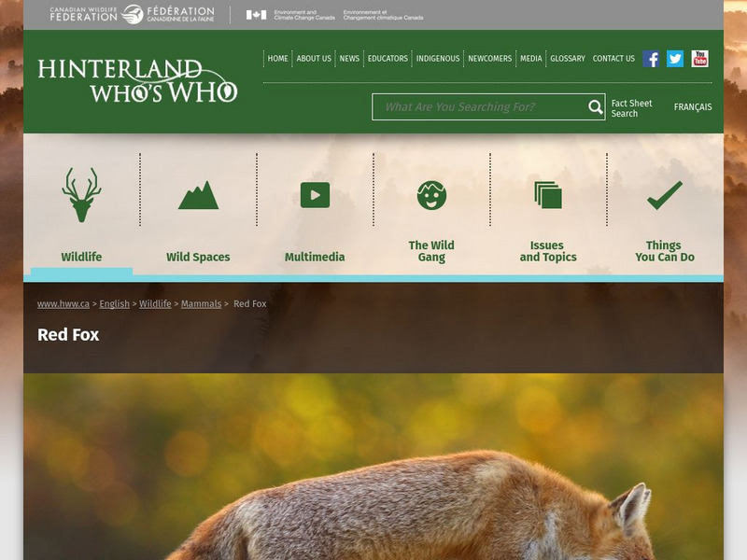Navigate to the NEWCOMERS page
The width and height of the screenshot is (747, 560).
[x=493, y=58]
